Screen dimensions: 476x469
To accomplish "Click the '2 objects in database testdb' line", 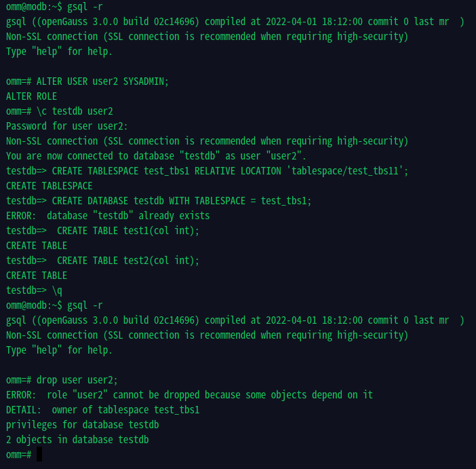I will point(77,440).
